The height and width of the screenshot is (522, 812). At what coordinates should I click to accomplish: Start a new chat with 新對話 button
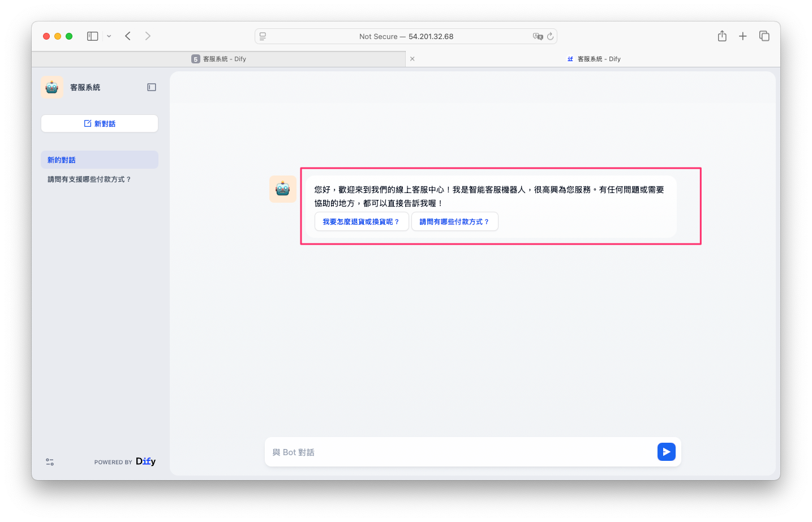[x=100, y=123]
